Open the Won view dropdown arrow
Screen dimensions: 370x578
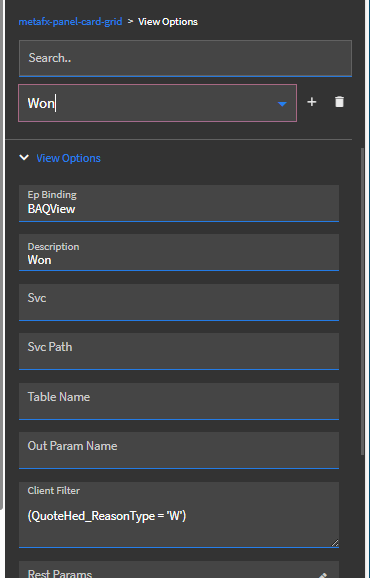282,104
